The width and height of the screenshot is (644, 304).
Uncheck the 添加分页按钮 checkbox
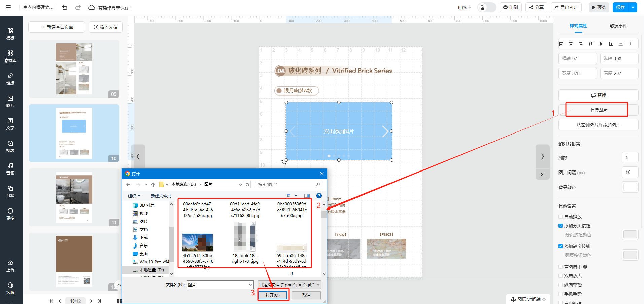tap(561, 226)
